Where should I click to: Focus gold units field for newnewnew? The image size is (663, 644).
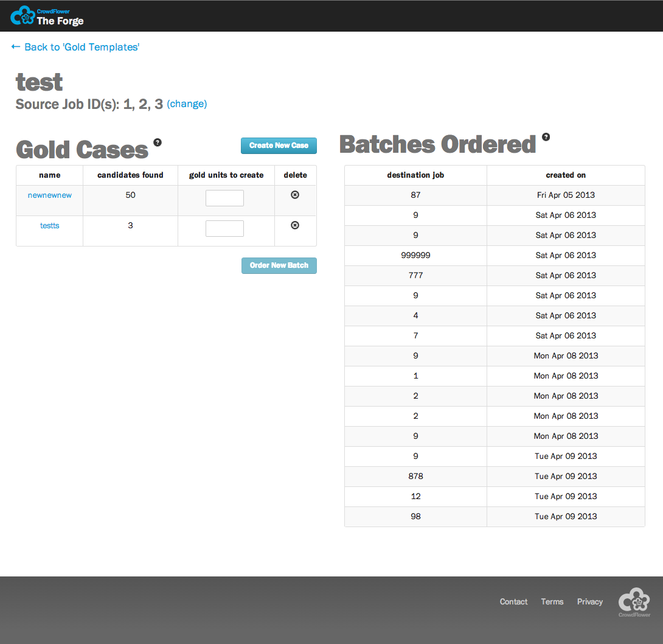pos(224,198)
